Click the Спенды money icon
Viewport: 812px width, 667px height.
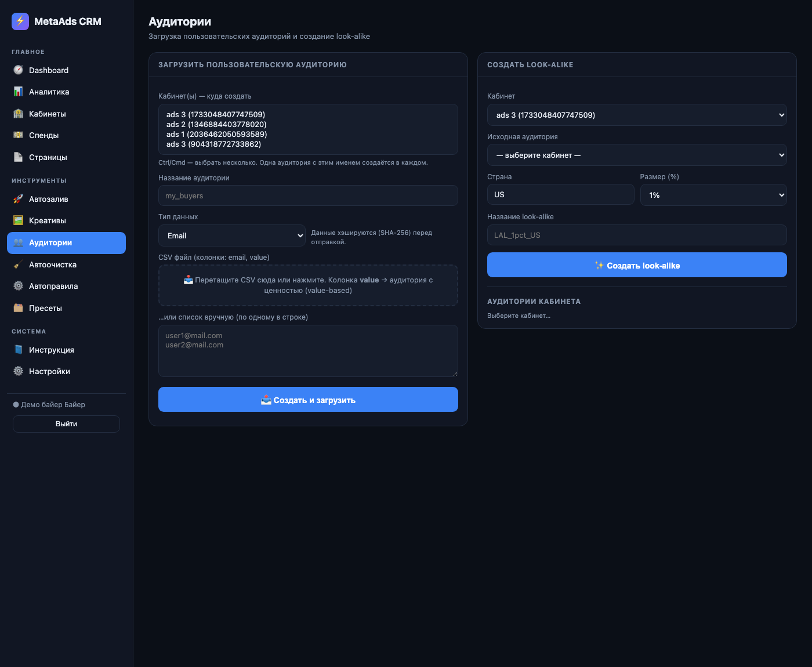click(18, 135)
